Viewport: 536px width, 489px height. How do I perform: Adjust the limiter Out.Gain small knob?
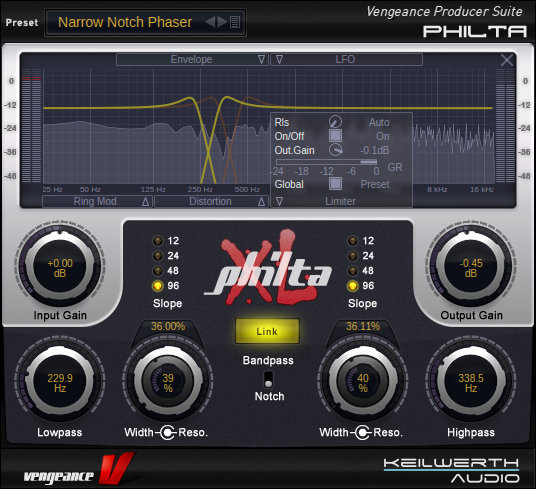[335, 150]
